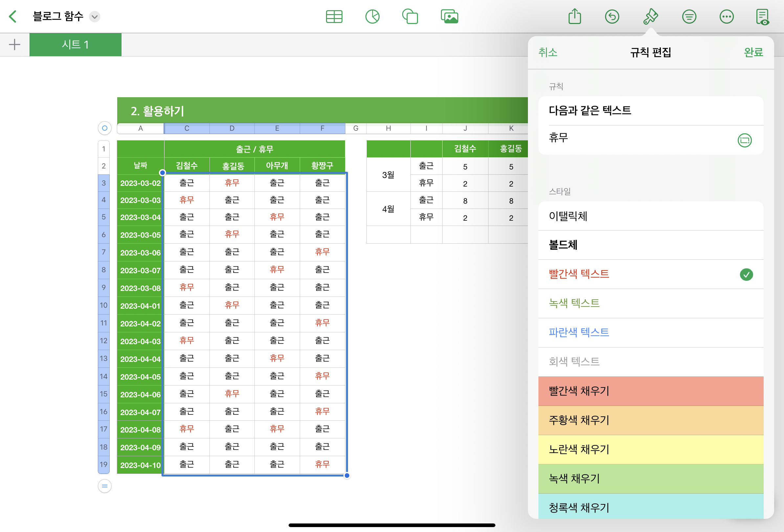This screenshot has width=784, height=532.
Task: Open the sort and filter icon
Action: tap(689, 16)
